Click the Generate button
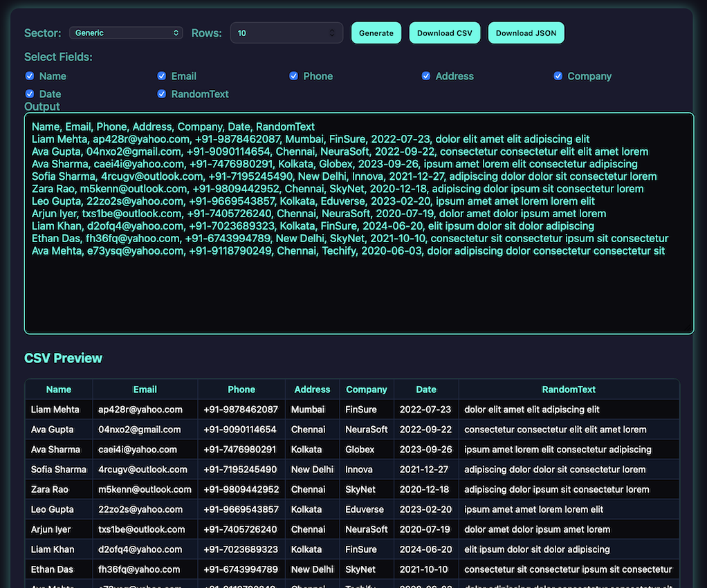Viewport: 707px width, 588px height. point(376,33)
